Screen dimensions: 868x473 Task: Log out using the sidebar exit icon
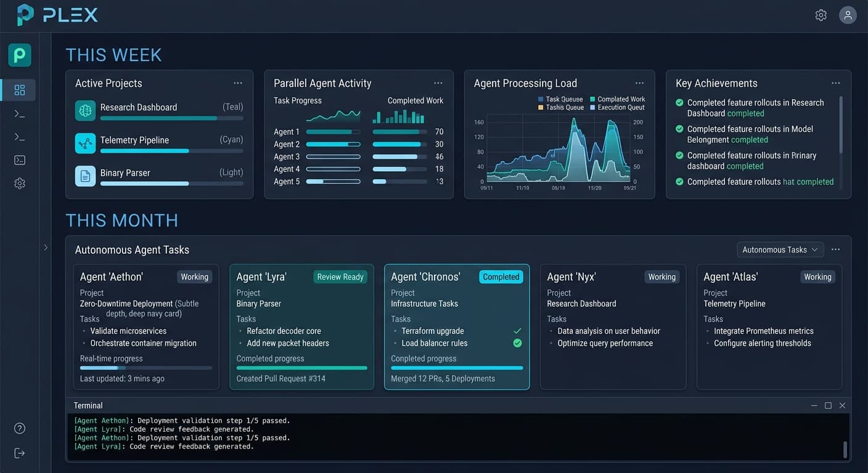20,453
